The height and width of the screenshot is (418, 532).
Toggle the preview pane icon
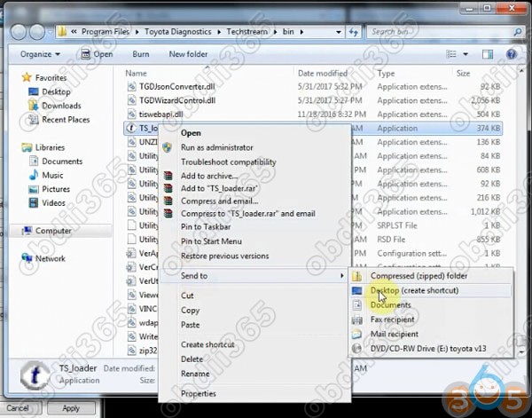pos(488,54)
